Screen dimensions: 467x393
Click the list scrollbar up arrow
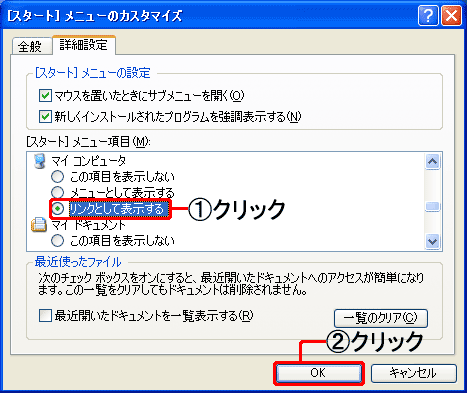[x=433, y=162]
